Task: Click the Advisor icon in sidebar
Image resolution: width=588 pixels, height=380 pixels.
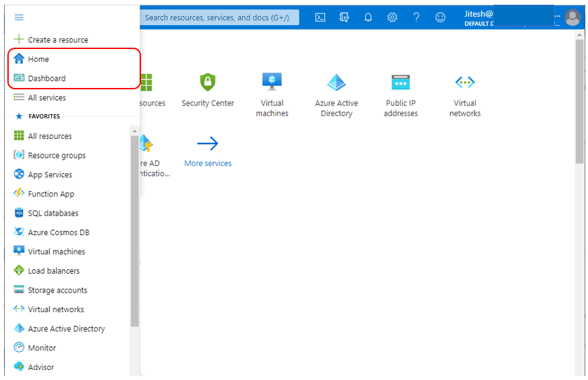Action: coord(19,366)
